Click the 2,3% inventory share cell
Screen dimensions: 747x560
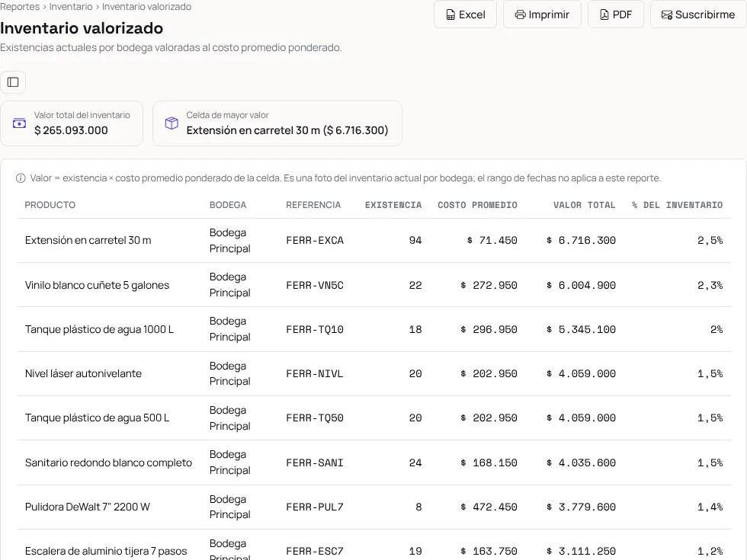pos(710,285)
